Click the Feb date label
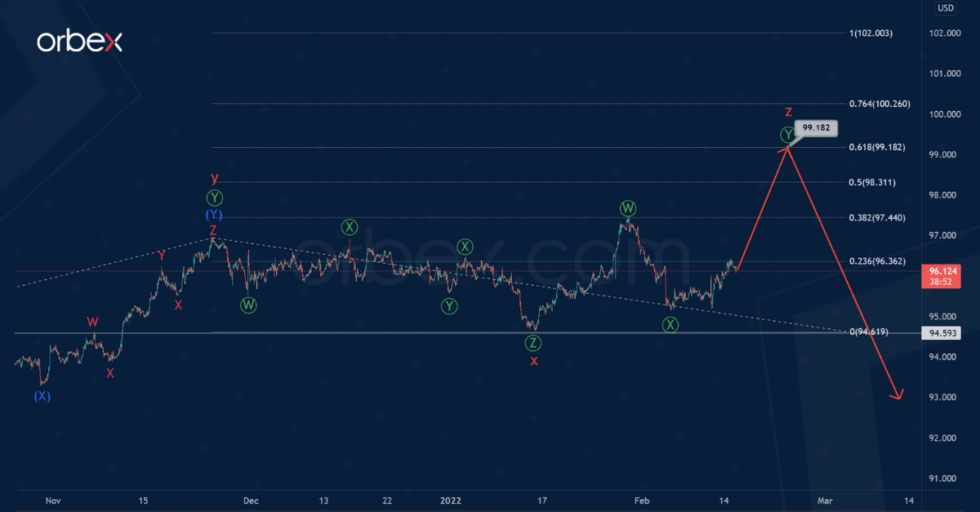The width and height of the screenshot is (980, 512). (643, 500)
